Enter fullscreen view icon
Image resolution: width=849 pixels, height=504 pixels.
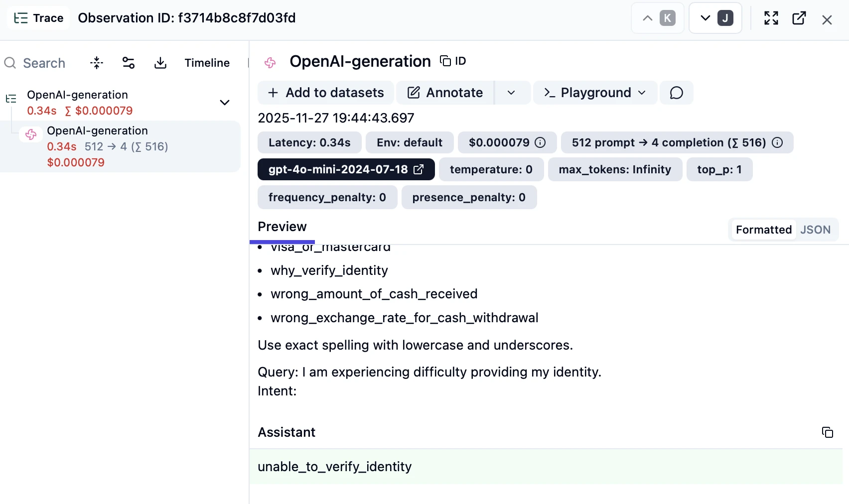click(x=771, y=18)
